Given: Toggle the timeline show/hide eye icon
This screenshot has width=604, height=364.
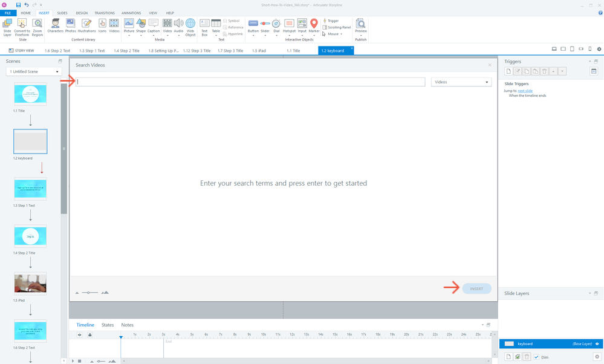Looking at the screenshot, I should (x=79, y=334).
